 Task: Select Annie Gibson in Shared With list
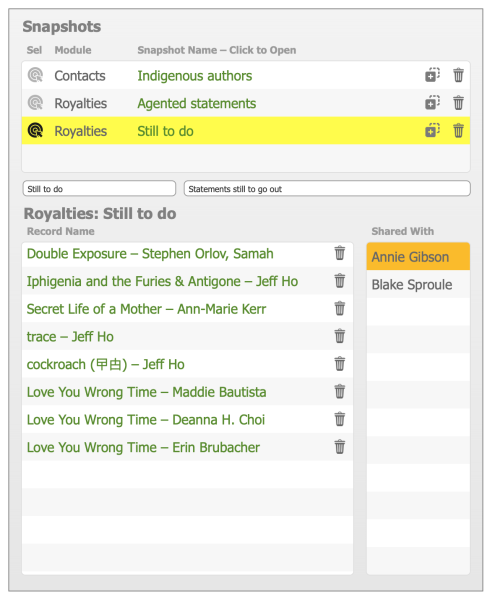coord(418,256)
